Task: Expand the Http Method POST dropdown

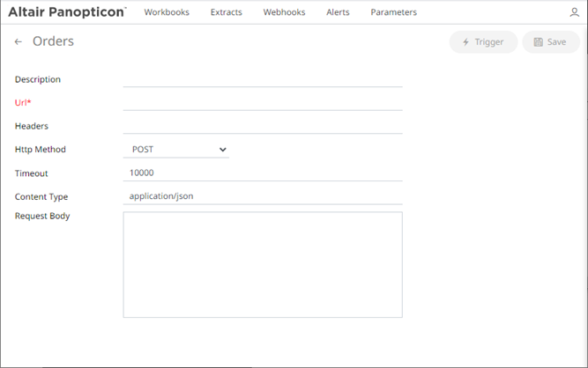Action: coord(176,150)
